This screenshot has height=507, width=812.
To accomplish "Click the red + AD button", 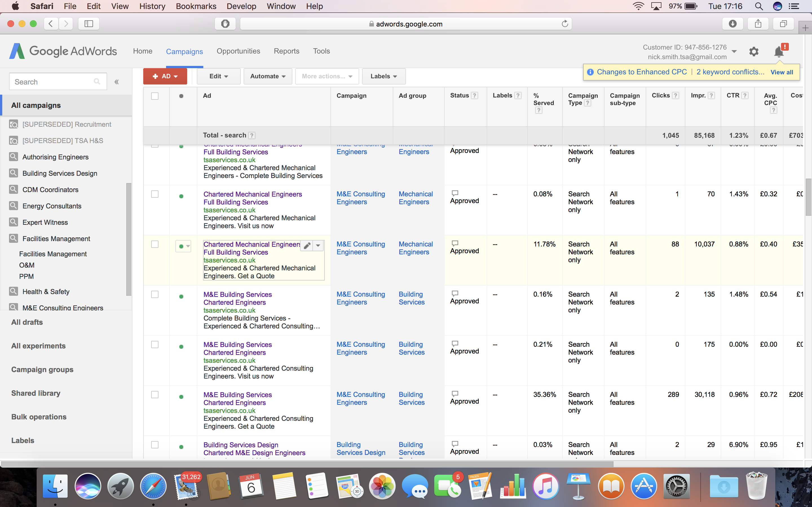I will tap(165, 76).
